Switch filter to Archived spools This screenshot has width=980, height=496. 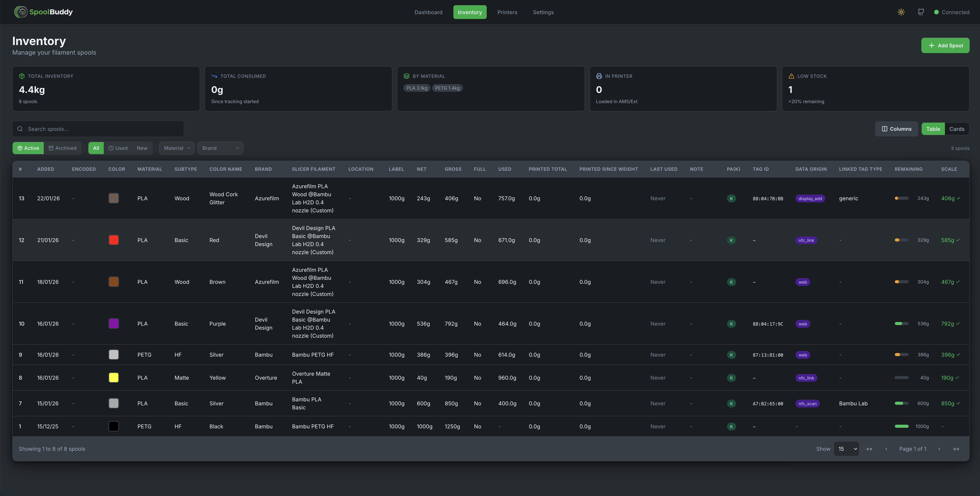tap(63, 148)
